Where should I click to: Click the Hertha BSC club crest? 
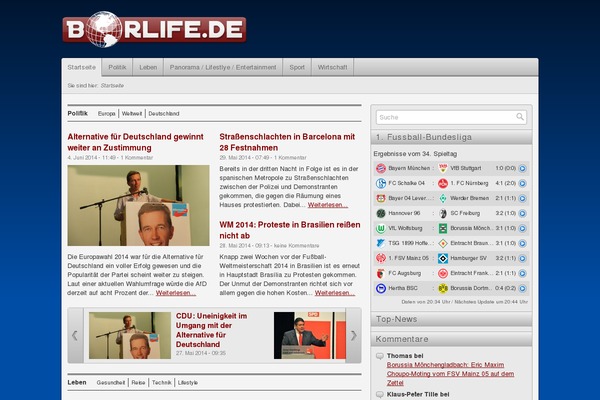coord(381,288)
